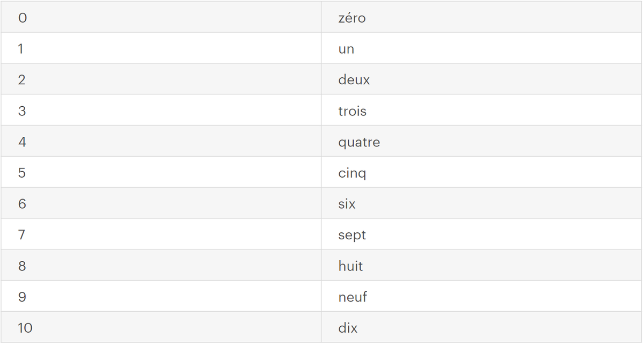
Task: Select the word dix
Action: click(x=348, y=328)
